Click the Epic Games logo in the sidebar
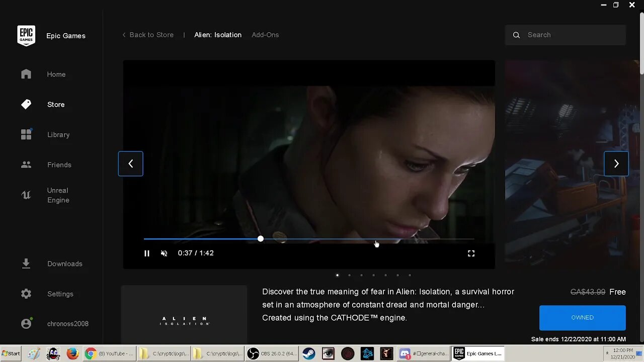Viewport: 644px width, 362px height. [26, 36]
